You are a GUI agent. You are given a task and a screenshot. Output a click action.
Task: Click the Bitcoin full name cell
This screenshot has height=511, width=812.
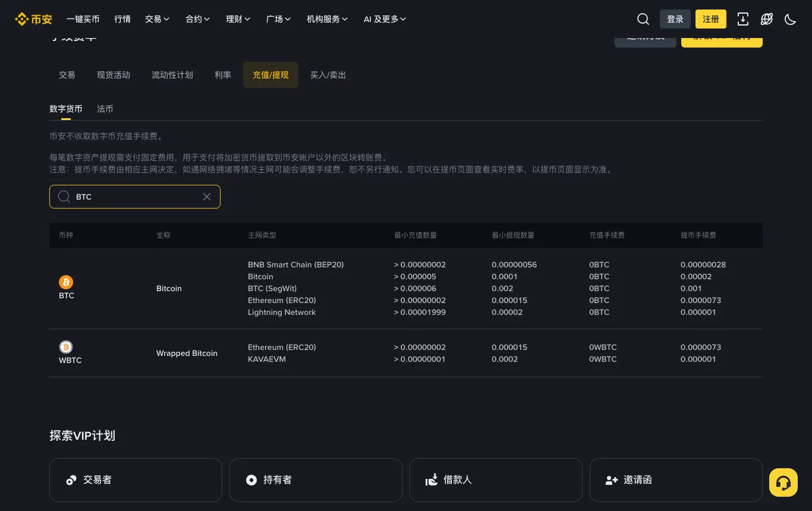169,288
